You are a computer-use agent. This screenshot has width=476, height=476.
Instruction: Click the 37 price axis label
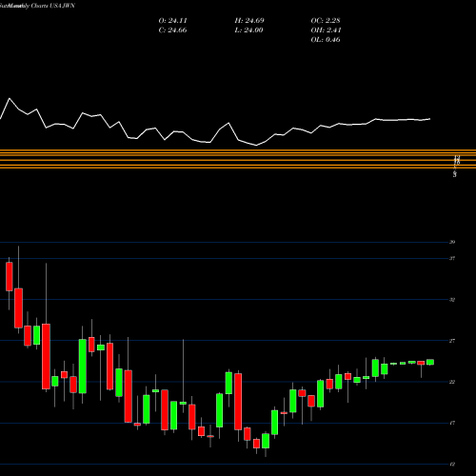pos(452,258)
